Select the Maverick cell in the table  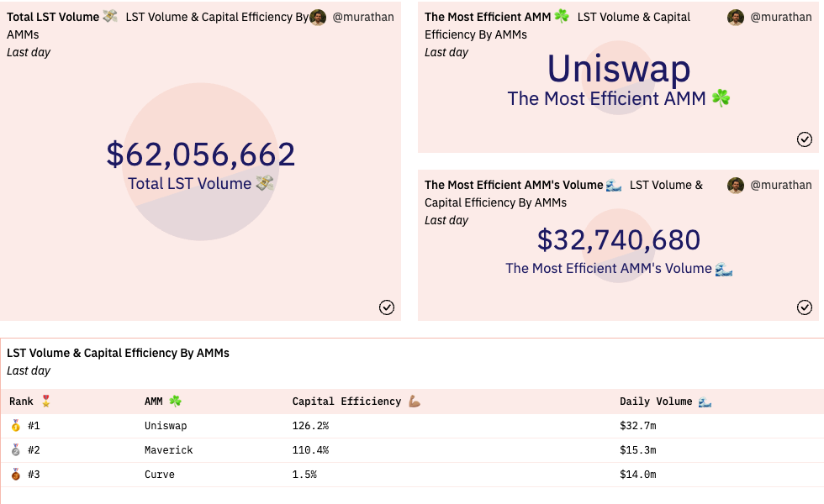168,450
